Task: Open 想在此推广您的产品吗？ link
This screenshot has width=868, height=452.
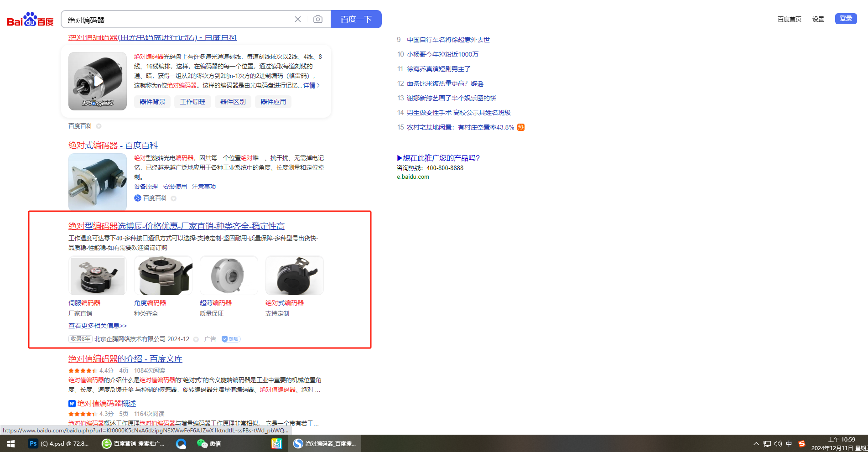Action: pyautogui.click(x=438, y=158)
